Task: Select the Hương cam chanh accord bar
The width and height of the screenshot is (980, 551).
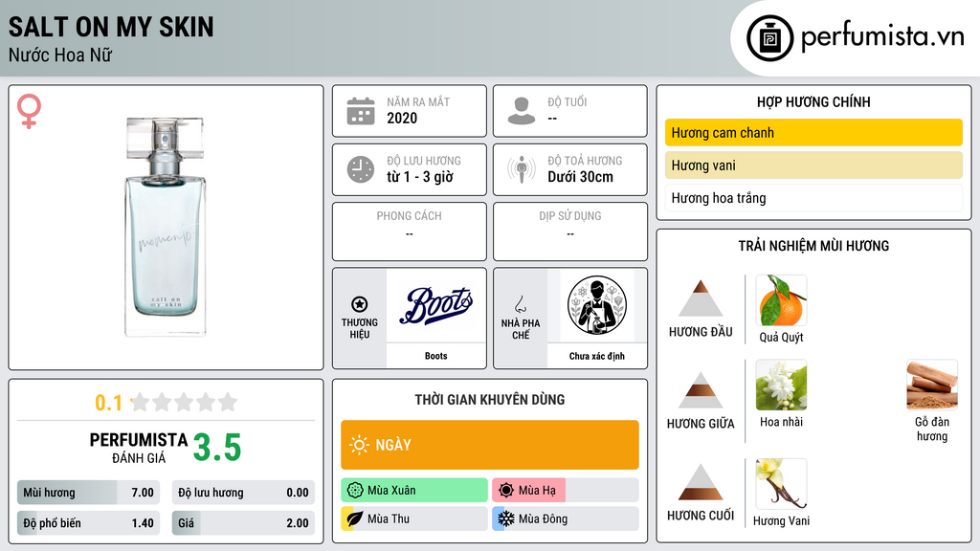Action: click(813, 132)
